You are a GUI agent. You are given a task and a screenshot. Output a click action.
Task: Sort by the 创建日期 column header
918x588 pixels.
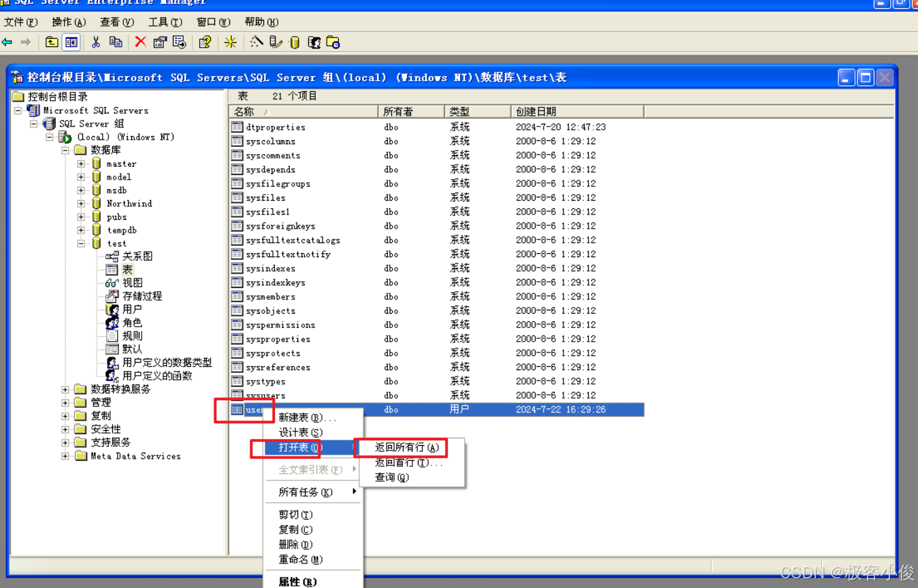577,112
